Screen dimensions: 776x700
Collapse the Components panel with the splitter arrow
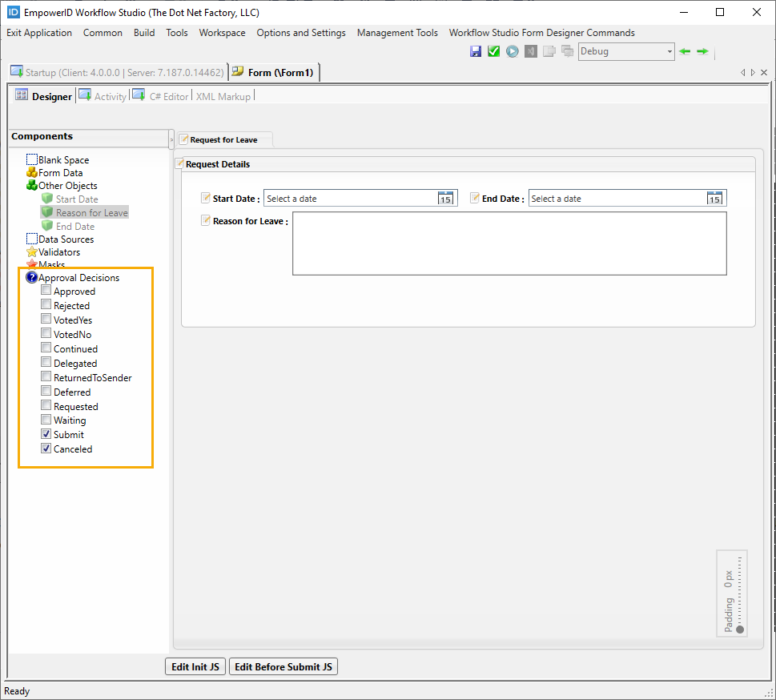coord(171,139)
